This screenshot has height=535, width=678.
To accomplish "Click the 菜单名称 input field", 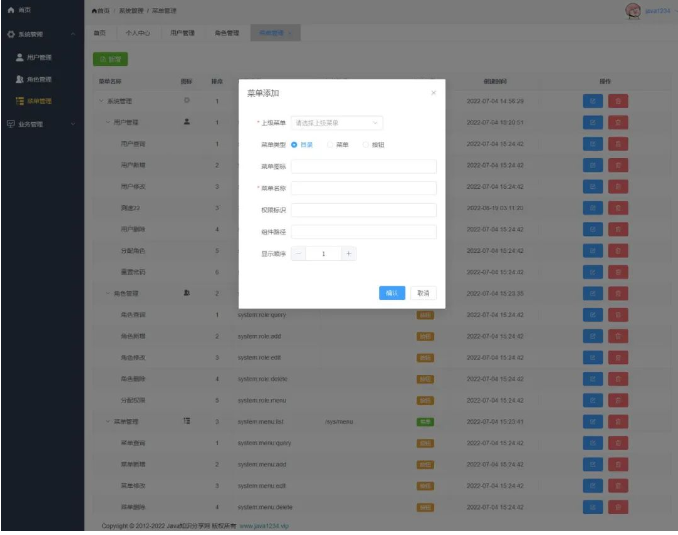I will click(x=363, y=188).
